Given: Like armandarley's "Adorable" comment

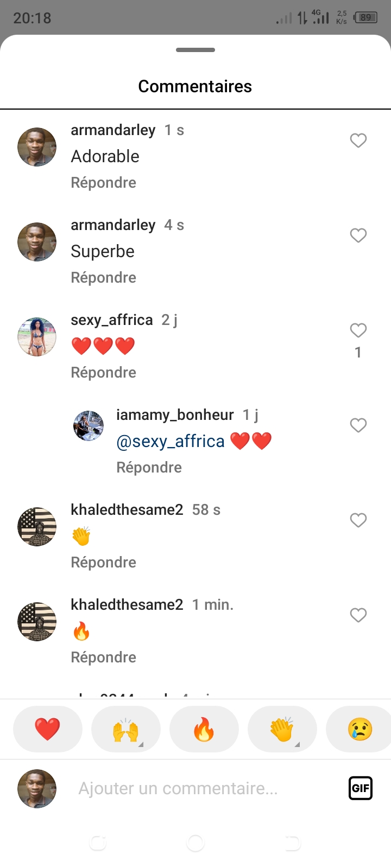Looking at the screenshot, I should (358, 141).
